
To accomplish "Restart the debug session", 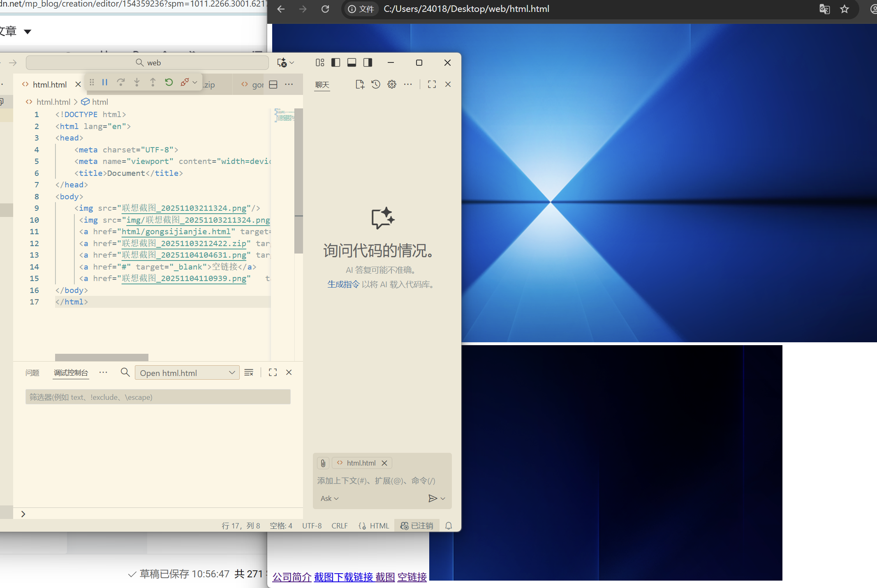I will [x=169, y=82].
